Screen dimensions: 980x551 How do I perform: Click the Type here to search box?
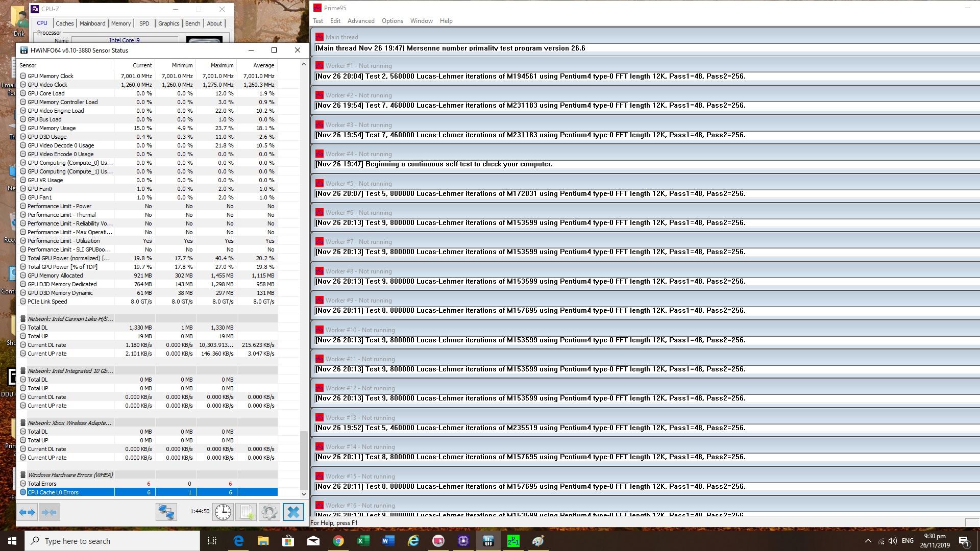click(112, 541)
